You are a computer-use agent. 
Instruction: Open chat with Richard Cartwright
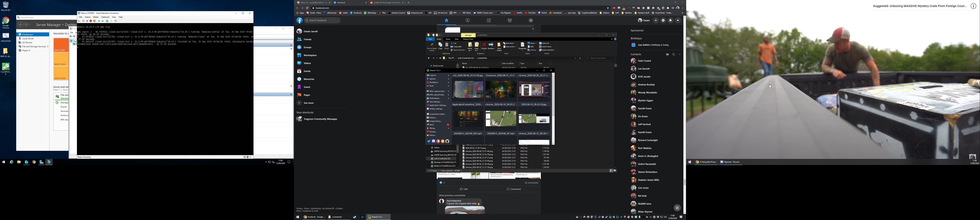[x=648, y=140]
